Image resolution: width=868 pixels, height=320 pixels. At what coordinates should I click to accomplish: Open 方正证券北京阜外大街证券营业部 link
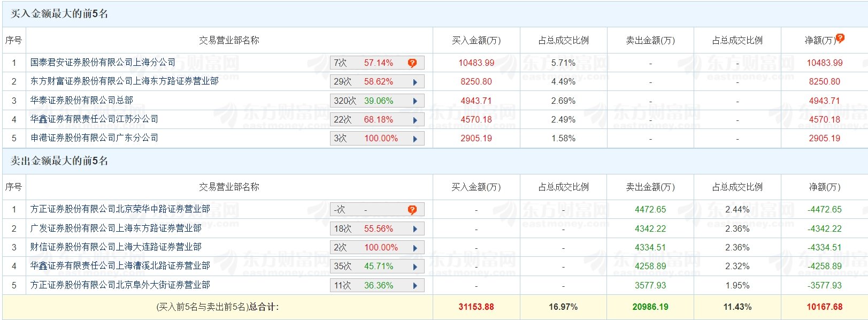(120, 285)
